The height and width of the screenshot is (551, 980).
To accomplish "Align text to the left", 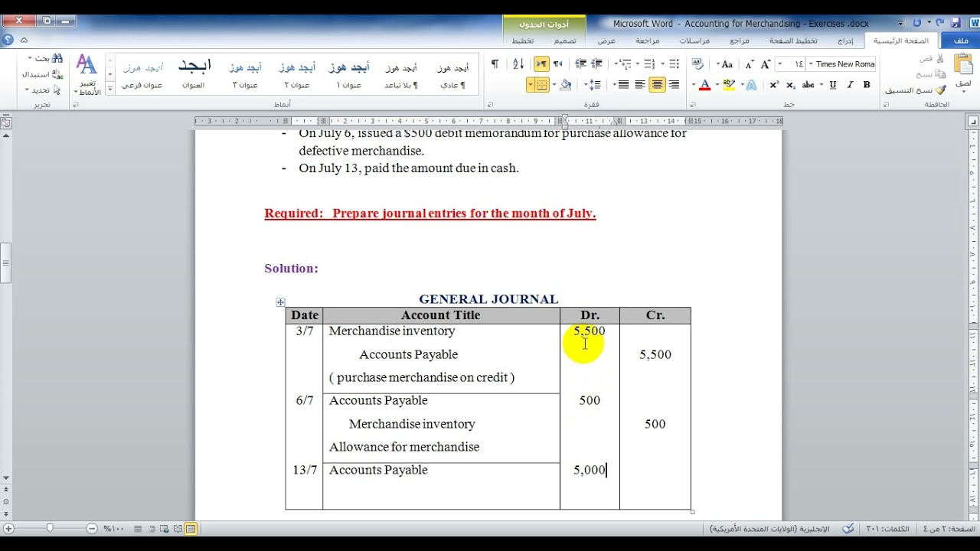I will click(x=640, y=85).
